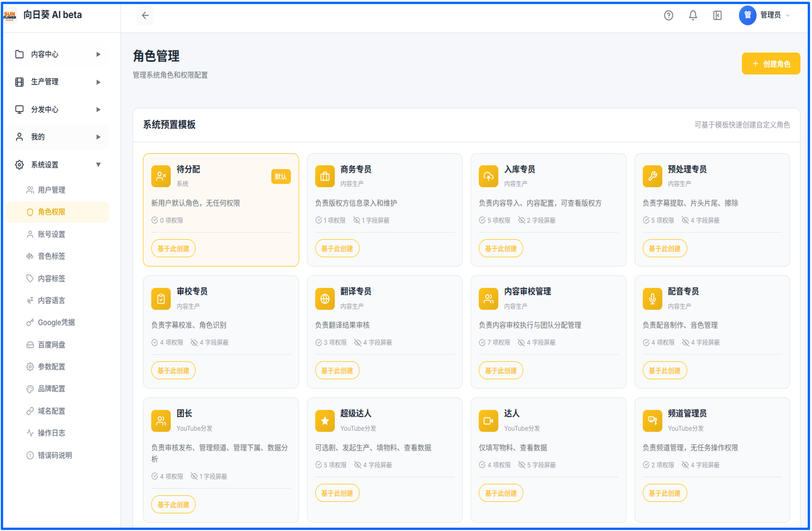Open 音色标签 in sidebar
The height and width of the screenshot is (531, 812).
coord(58,256)
